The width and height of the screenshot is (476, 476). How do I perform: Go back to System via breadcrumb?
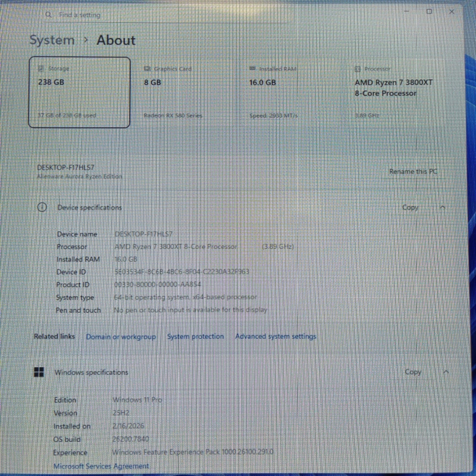[52, 40]
